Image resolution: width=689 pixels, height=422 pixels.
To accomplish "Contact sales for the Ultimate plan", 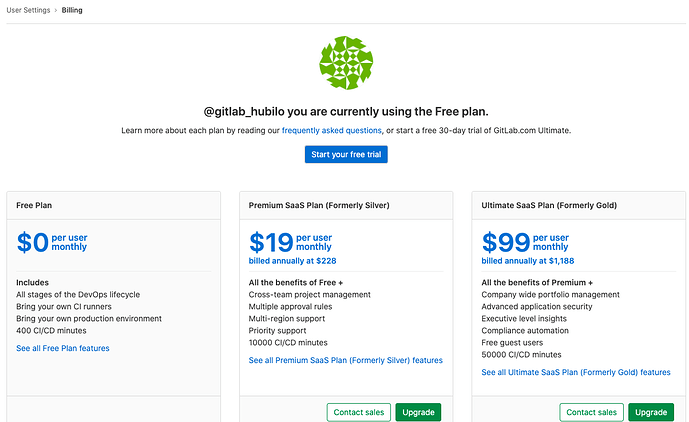I will pyautogui.click(x=591, y=412).
